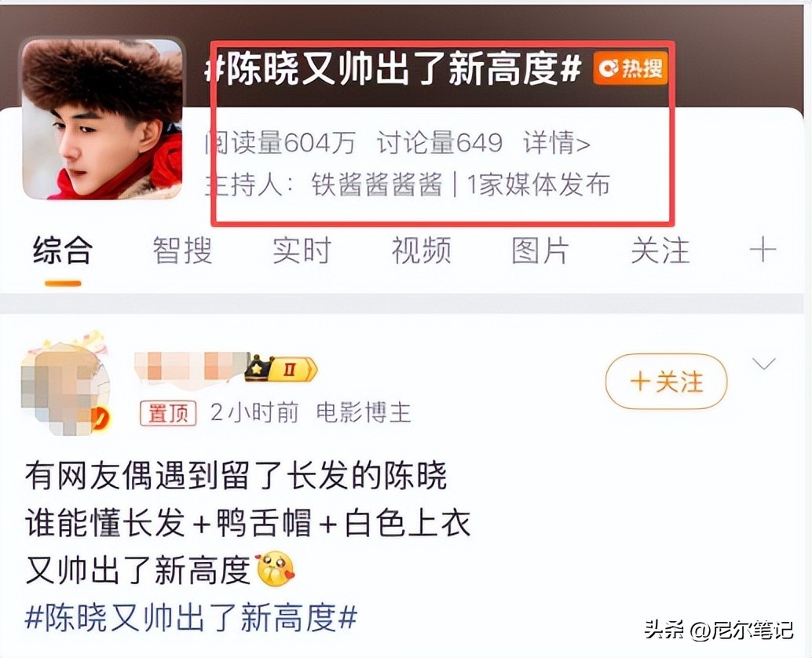Click the crown membership level badge

[280, 368]
